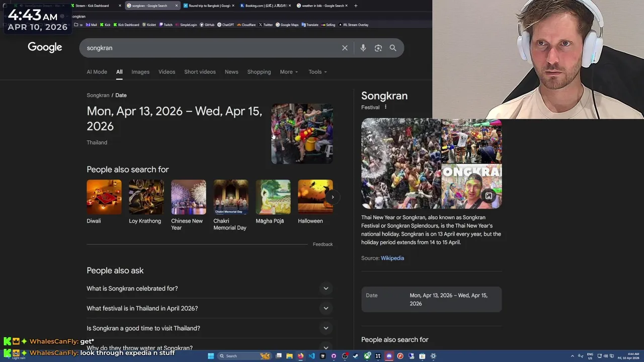
Task: Open large Songkran crowd photo in panel
Action: coord(401,163)
